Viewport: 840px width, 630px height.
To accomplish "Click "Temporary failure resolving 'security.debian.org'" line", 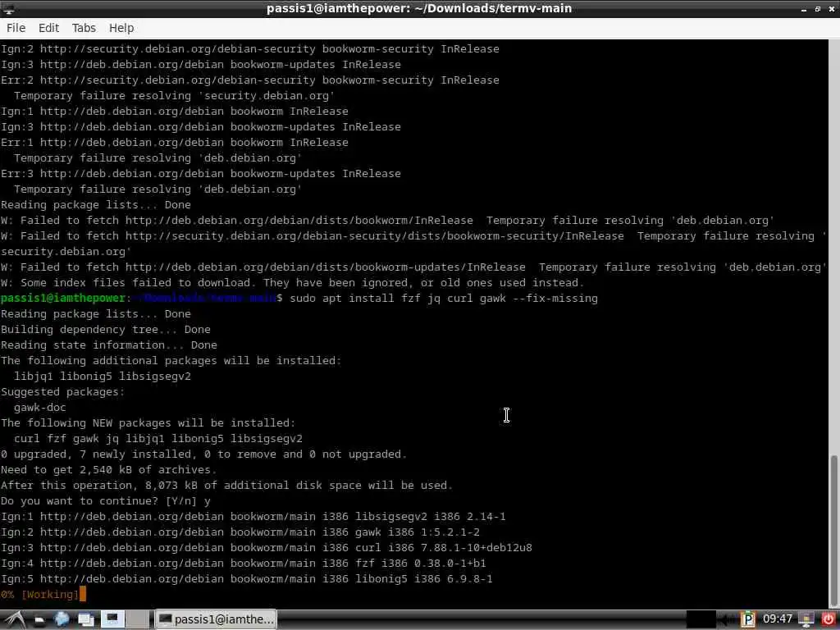I will pyautogui.click(x=174, y=96).
